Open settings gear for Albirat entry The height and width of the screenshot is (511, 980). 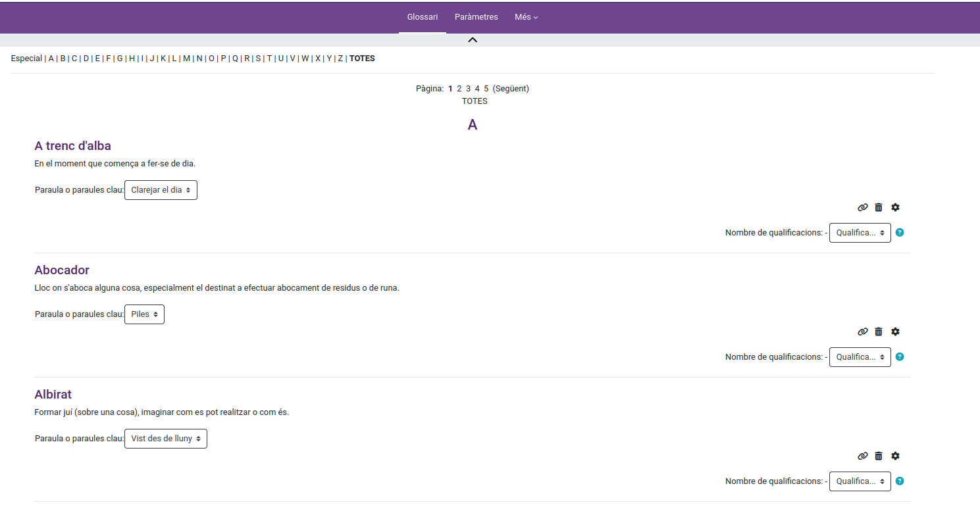895,456
